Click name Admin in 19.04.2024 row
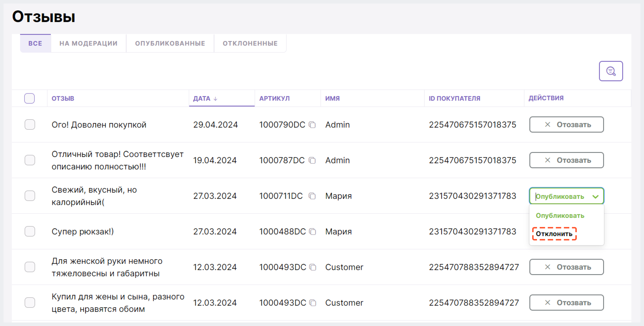This screenshot has width=644, height=326. tap(338, 160)
